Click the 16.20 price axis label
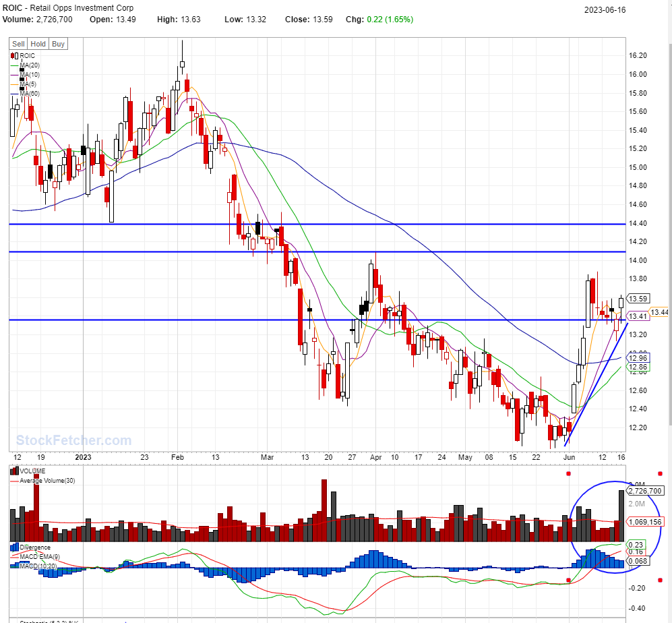The image size is (672, 623). (x=638, y=55)
